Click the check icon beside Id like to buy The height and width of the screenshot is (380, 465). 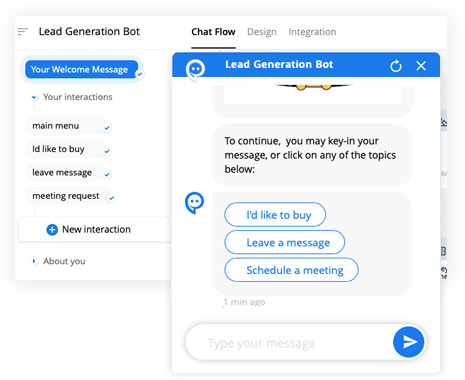pos(107,151)
